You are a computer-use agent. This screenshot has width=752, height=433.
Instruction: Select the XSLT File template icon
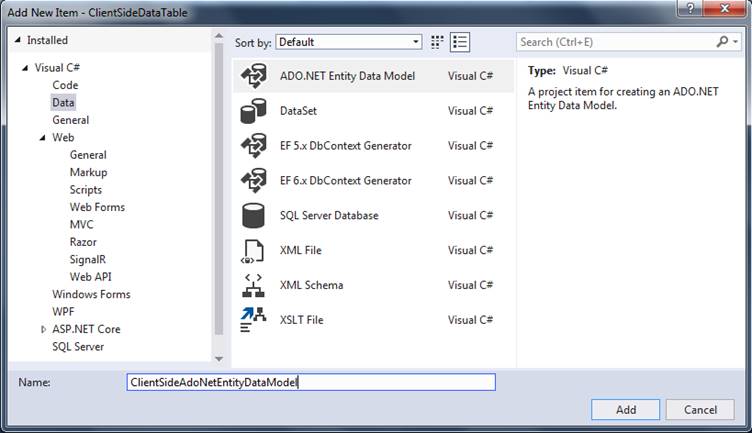click(x=253, y=320)
